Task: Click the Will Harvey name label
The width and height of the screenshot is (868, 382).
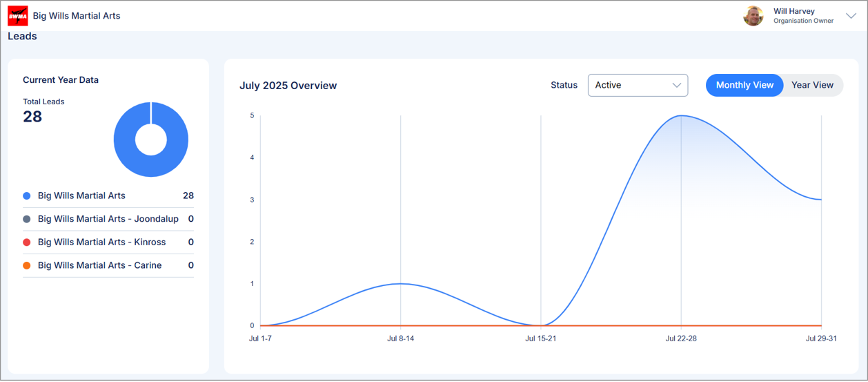Action: click(793, 11)
